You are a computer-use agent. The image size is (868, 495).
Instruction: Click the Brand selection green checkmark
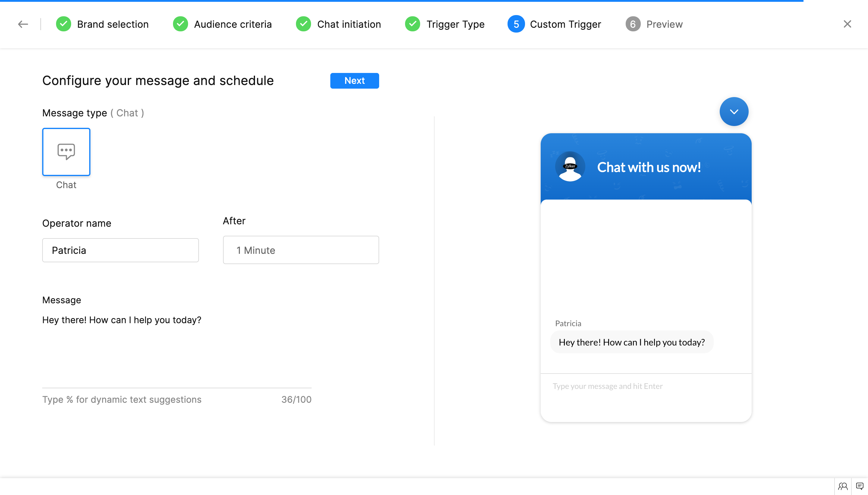64,24
